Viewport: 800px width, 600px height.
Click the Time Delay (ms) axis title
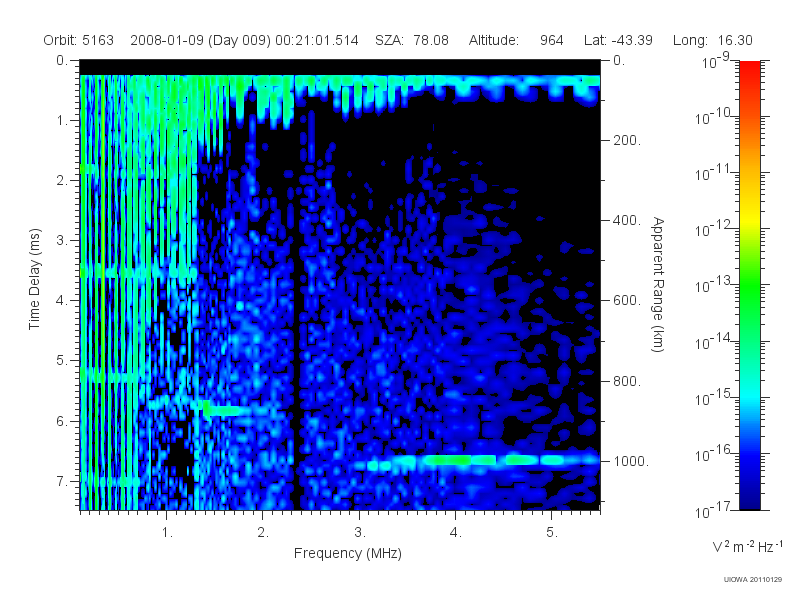click(x=34, y=279)
